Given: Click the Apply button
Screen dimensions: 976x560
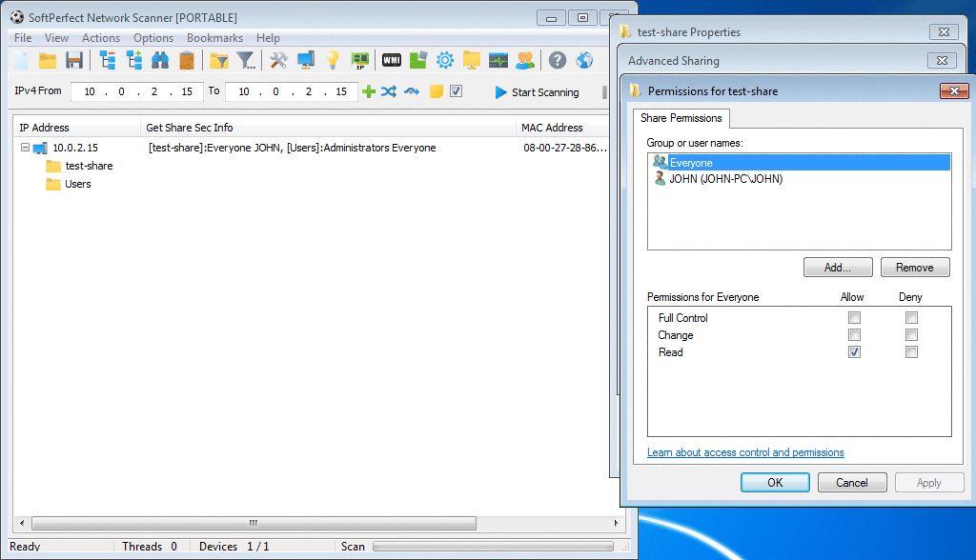Looking at the screenshot, I should tap(929, 483).
